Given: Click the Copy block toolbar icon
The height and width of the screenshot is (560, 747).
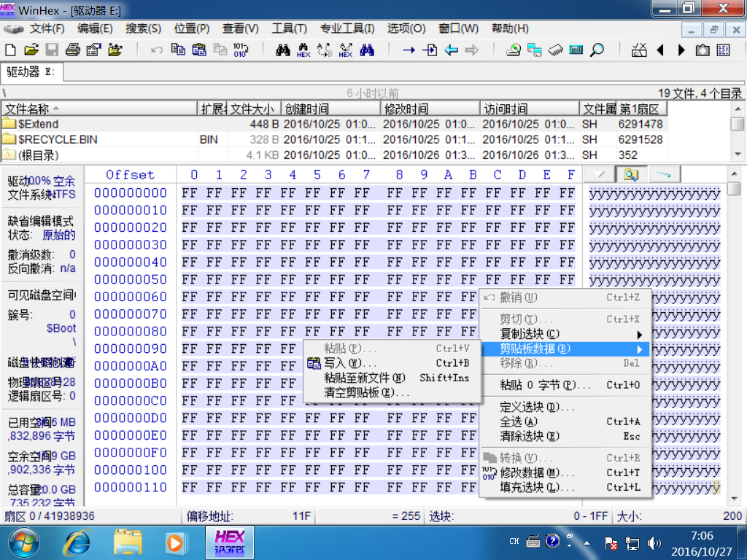Looking at the screenshot, I should (x=178, y=50).
